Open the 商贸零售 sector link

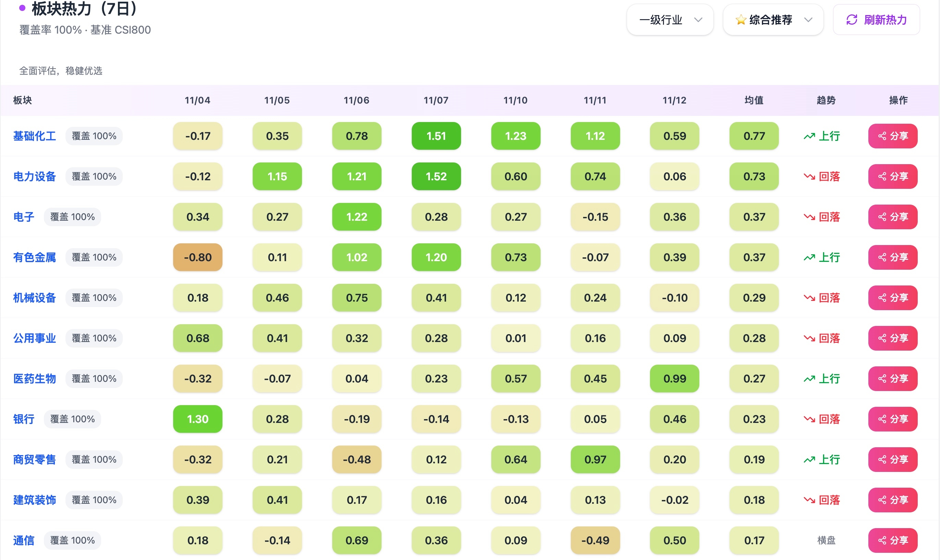pos(34,460)
